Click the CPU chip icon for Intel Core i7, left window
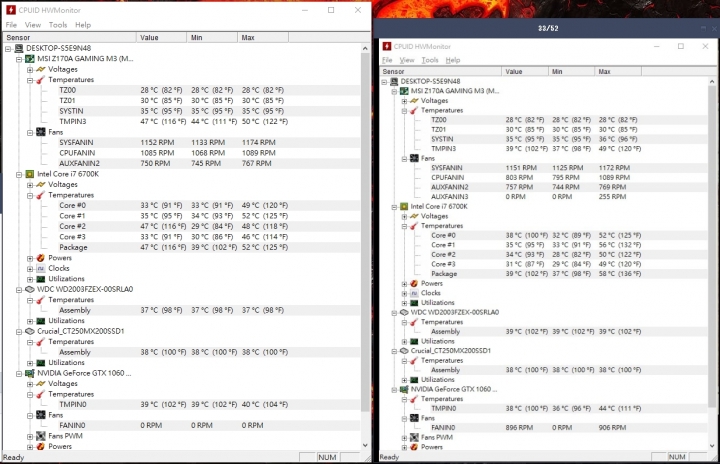720x464 pixels. (x=29, y=174)
